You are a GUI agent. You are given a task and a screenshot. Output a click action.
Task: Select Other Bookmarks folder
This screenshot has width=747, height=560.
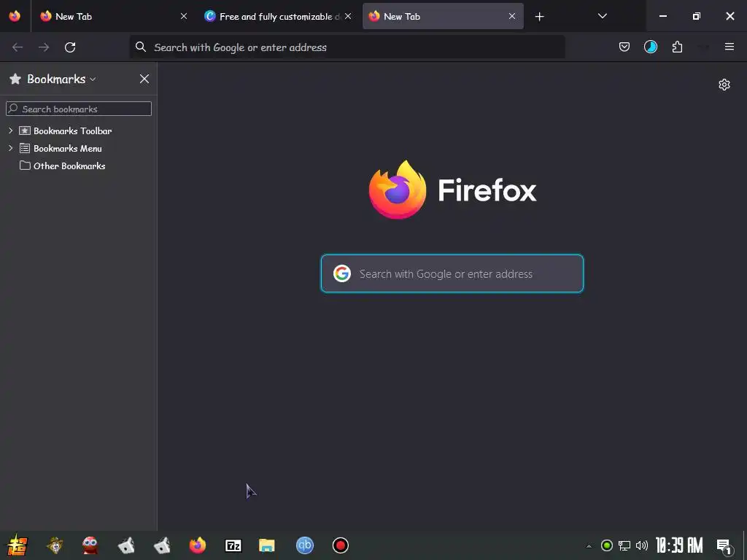click(69, 166)
